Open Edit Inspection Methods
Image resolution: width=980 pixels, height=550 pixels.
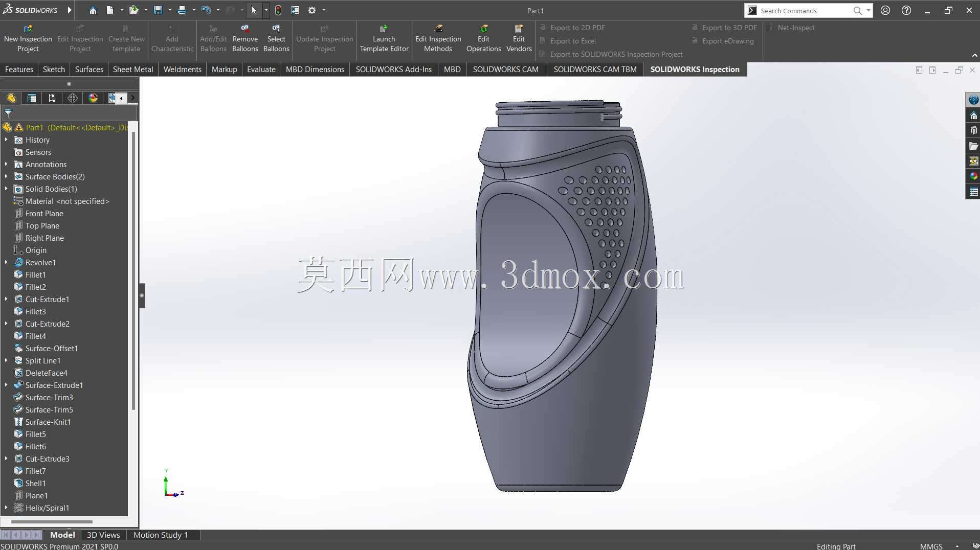click(x=438, y=38)
